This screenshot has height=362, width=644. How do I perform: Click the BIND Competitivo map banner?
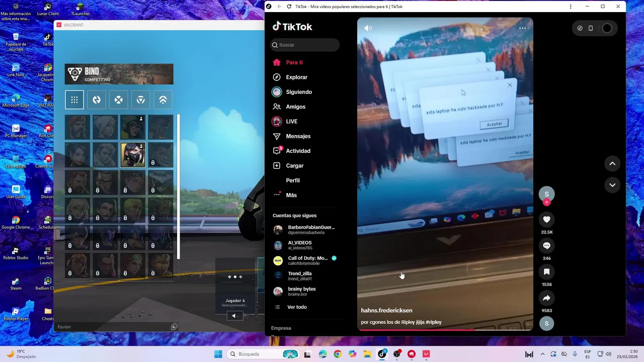click(x=119, y=74)
